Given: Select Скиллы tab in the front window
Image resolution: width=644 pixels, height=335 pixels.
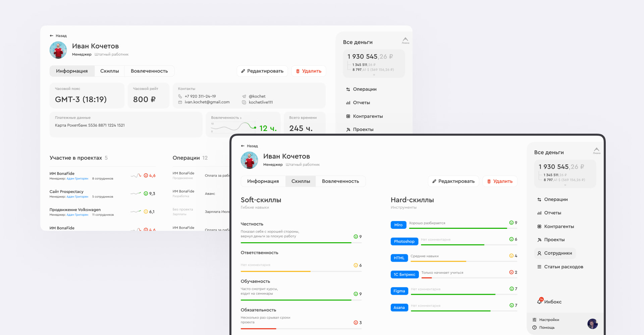Looking at the screenshot, I should coord(301,181).
